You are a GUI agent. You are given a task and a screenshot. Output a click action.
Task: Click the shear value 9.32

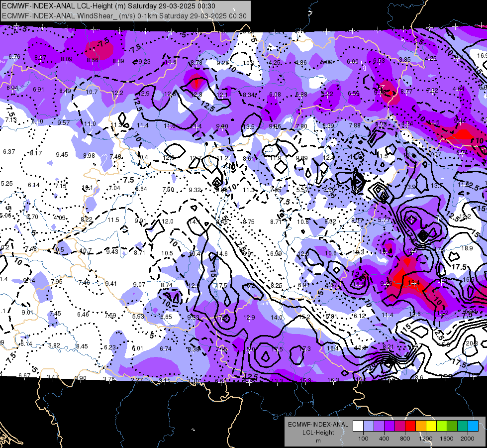[195, 190]
